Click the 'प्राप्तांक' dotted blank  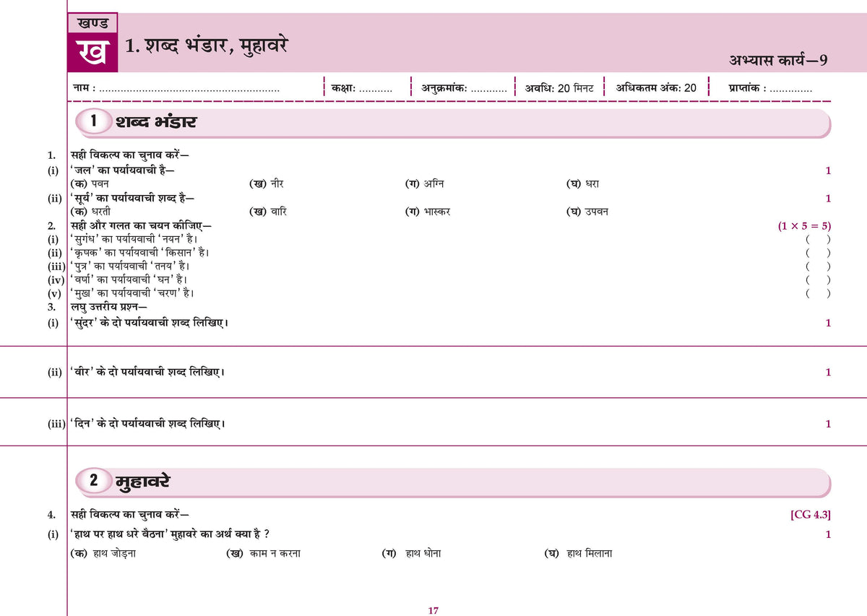click(791, 89)
